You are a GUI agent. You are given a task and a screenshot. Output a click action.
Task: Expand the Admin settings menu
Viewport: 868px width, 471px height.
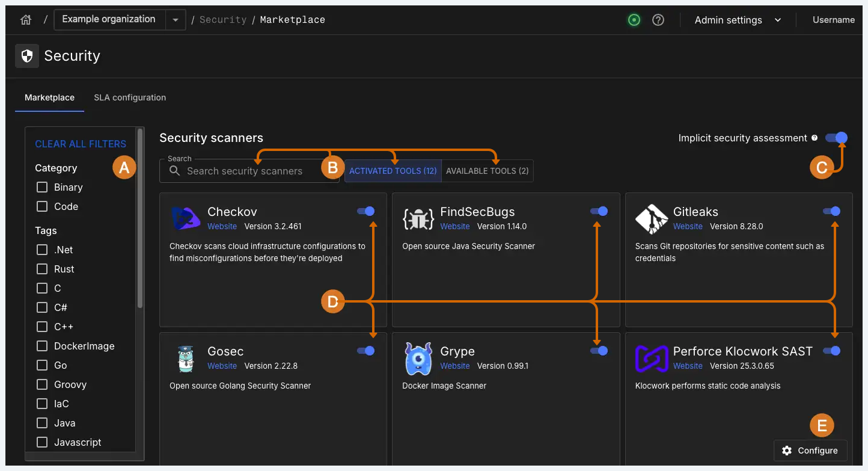(738, 20)
